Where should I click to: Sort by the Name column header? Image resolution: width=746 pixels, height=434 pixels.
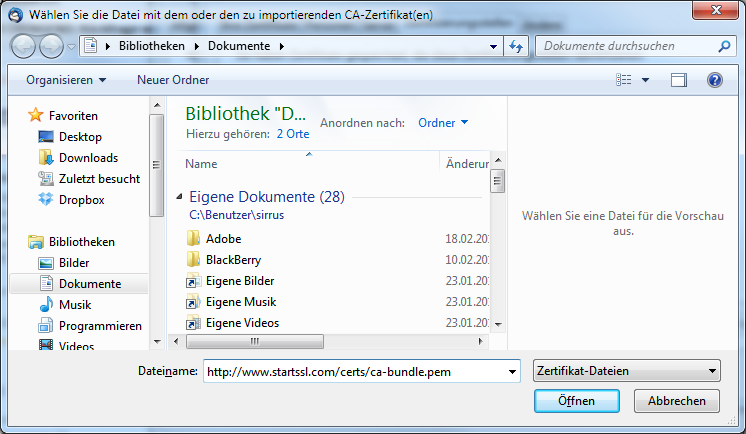tap(308, 164)
